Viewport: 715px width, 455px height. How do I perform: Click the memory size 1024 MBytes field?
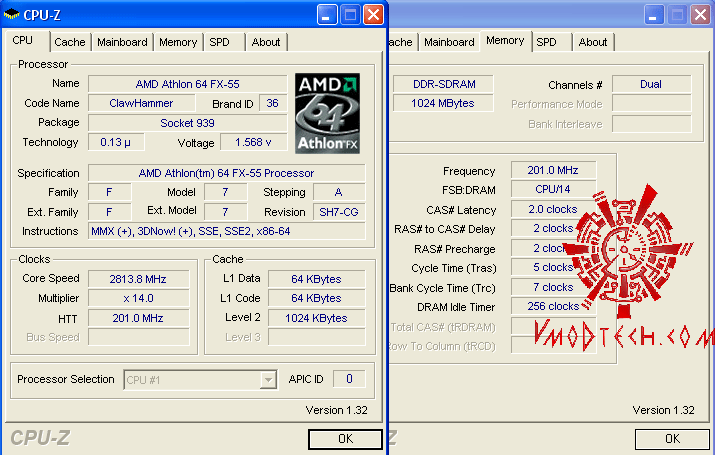point(443,103)
